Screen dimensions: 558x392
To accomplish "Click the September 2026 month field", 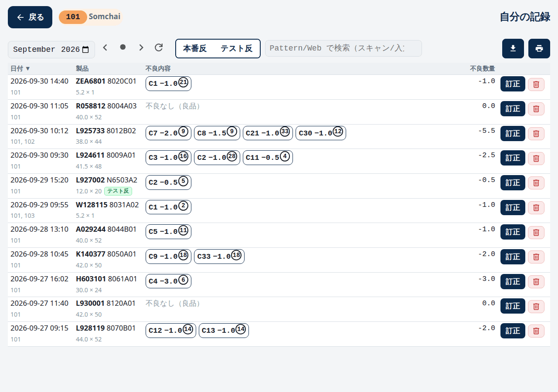I will click(x=51, y=50).
